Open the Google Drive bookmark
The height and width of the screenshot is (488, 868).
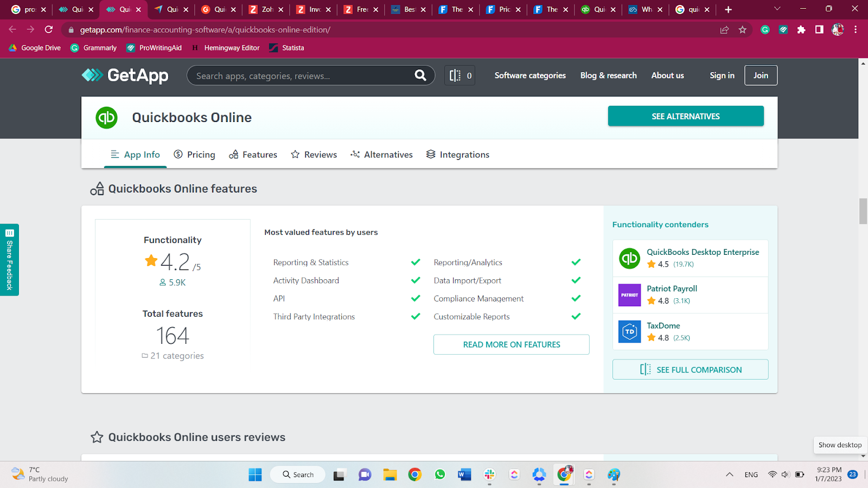(35, 48)
